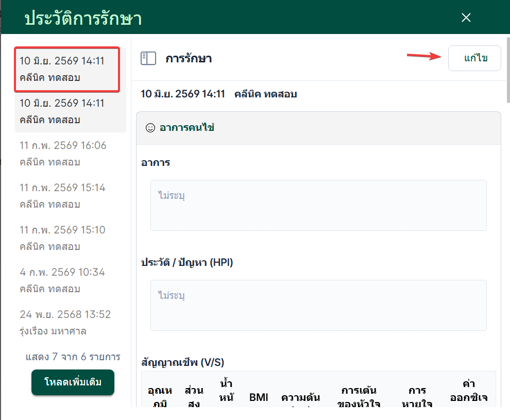The width and height of the screenshot is (510, 420).
Task: Click the แก้ไข edit button
Action: coord(474,58)
